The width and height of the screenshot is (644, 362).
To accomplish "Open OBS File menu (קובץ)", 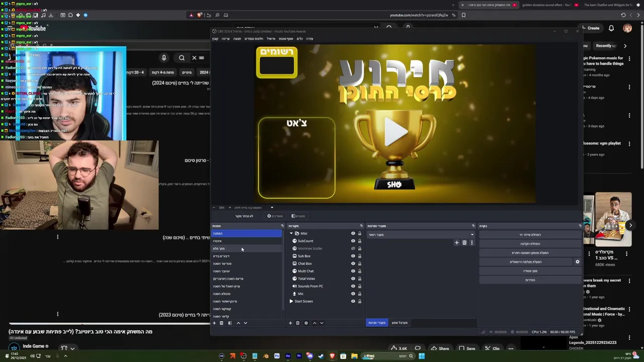I will 215,39.
